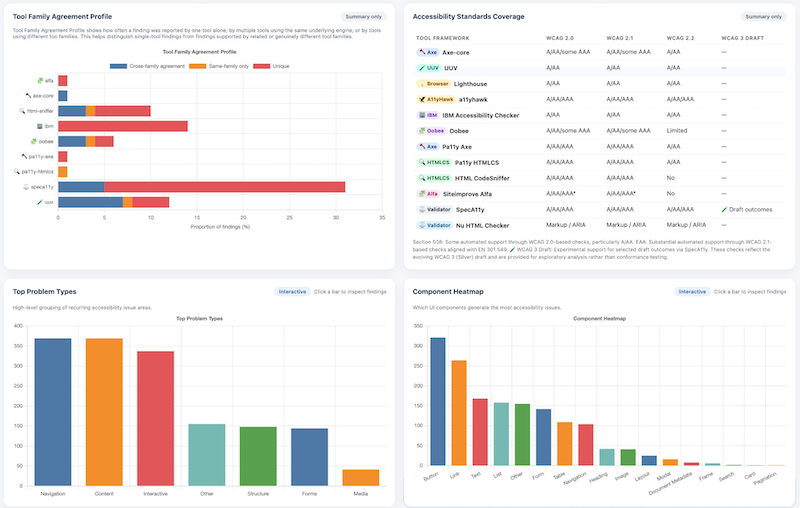Click the Nu HTML Checker tool name
The height and width of the screenshot is (508, 800).
tap(482, 225)
